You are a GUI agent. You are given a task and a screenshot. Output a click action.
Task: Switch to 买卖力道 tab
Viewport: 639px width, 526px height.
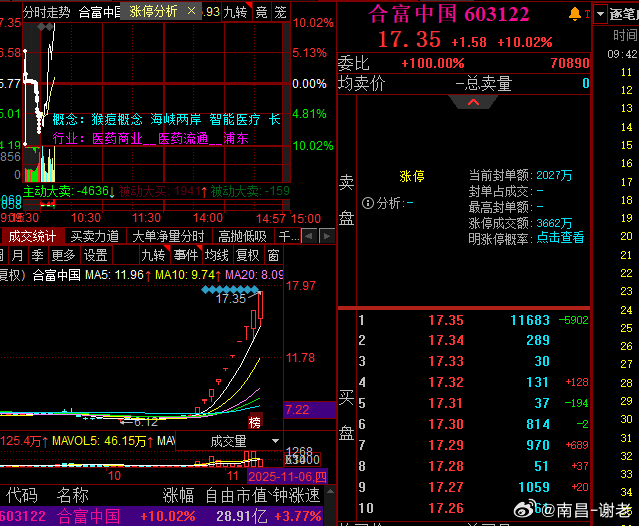95,236
